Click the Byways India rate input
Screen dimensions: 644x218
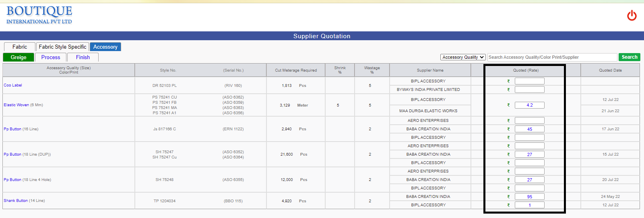(530, 90)
